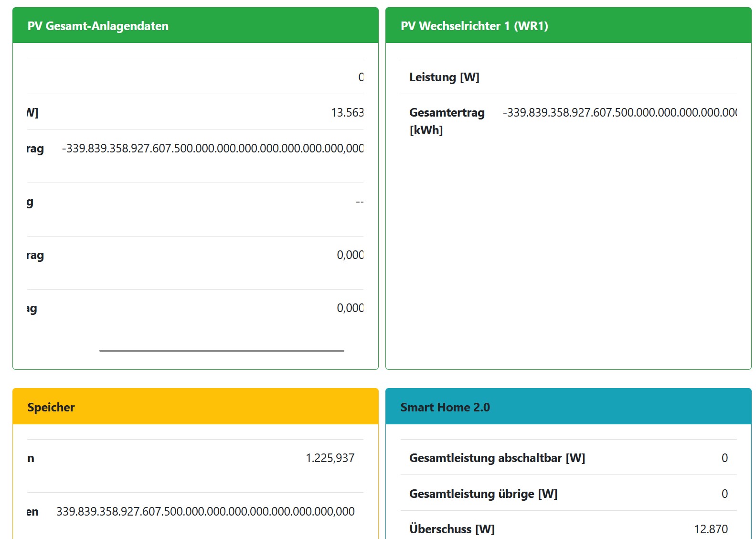Select the long positive value in Speicher
Screen dimensions: 756x539
205,512
